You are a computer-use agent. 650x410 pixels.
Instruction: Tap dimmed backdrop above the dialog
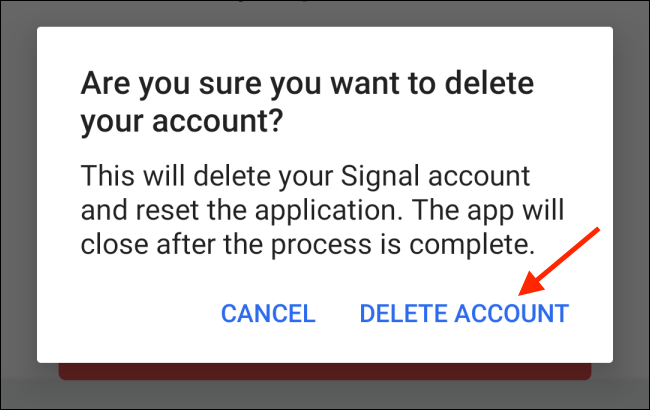pyautogui.click(x=325, y=13)
